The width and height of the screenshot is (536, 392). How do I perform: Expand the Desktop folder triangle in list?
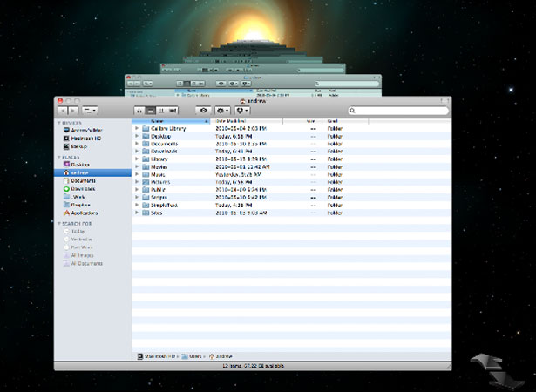click(x=137, y=136)
